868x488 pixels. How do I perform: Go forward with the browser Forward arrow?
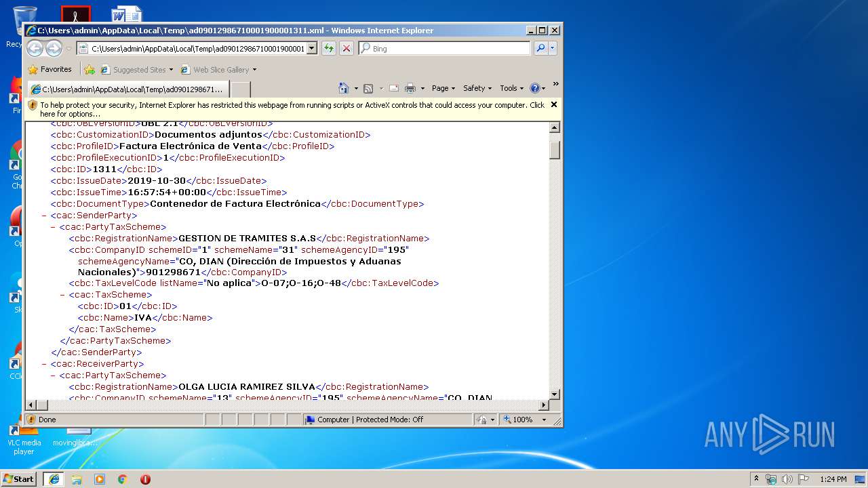54,48
